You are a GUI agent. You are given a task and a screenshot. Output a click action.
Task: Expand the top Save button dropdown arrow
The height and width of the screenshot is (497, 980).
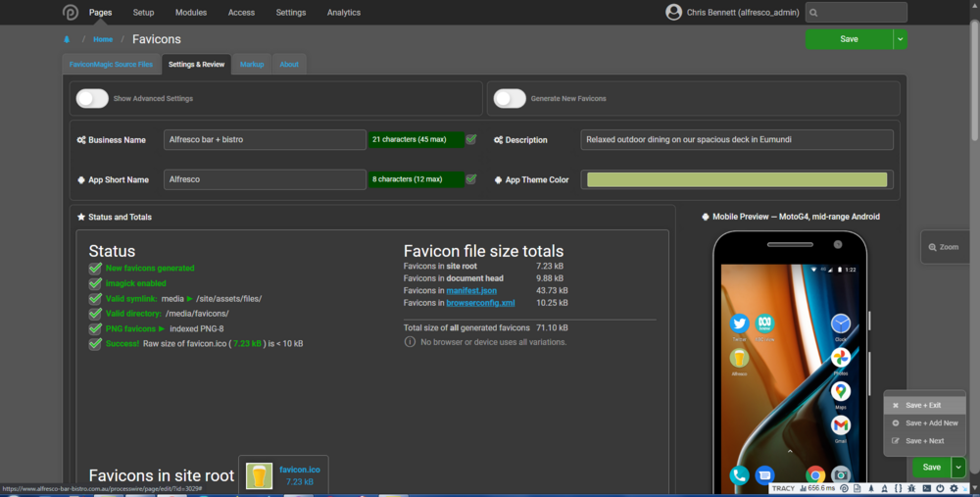pyautogui.click(x=900, y=39)
